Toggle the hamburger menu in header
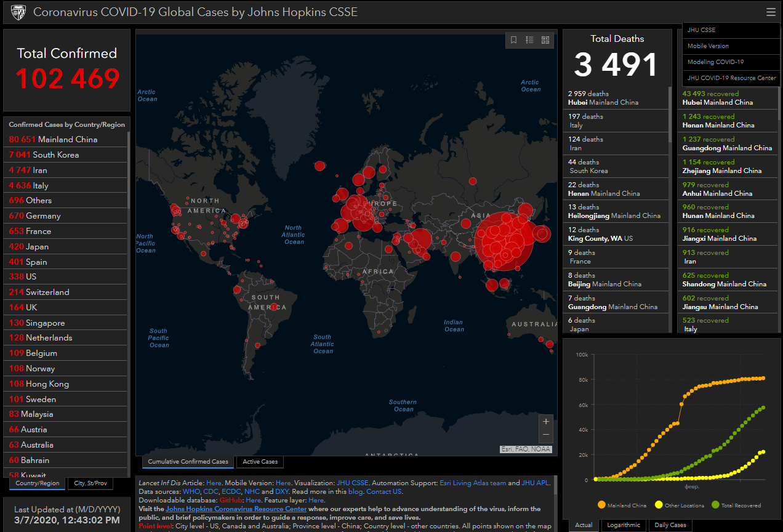Viewport: 783px width, 532px height. point(771,12)
